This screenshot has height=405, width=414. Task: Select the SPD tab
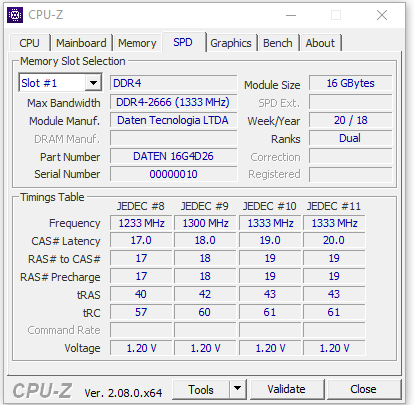[183, 42]
